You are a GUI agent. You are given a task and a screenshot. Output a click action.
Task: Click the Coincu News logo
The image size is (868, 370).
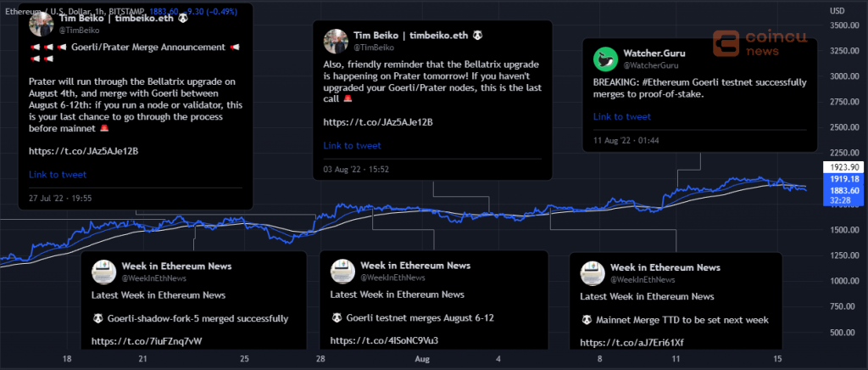tap(759, 42)
